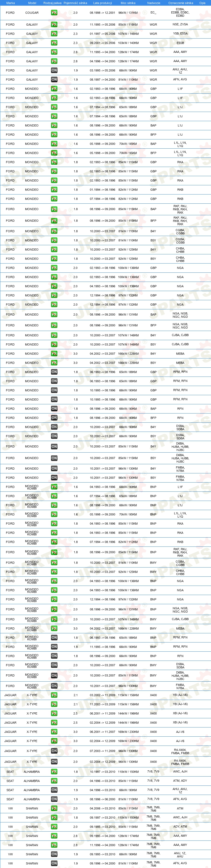Click the Moc silnika column header
The image size is (211, 868).
pos(128,3)
